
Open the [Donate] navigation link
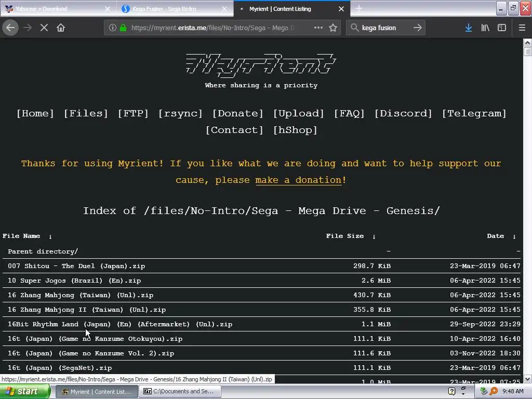tap(237, 113)
